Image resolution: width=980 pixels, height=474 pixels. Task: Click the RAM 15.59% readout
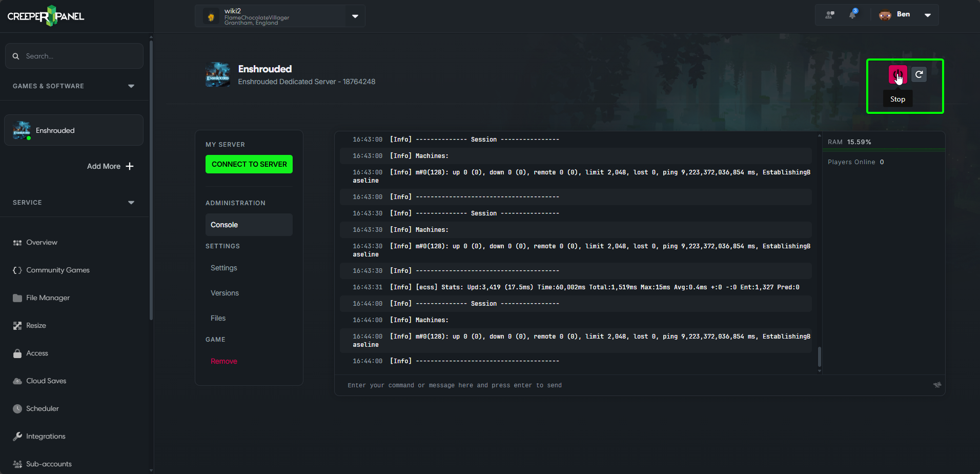click(849, 142)
